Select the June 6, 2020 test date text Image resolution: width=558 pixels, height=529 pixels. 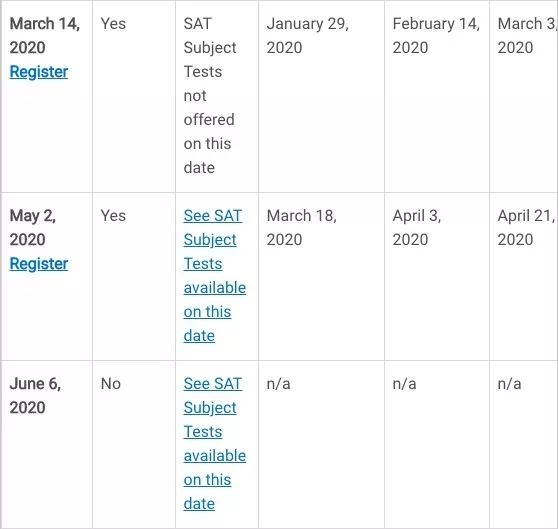tap(35, 395)
